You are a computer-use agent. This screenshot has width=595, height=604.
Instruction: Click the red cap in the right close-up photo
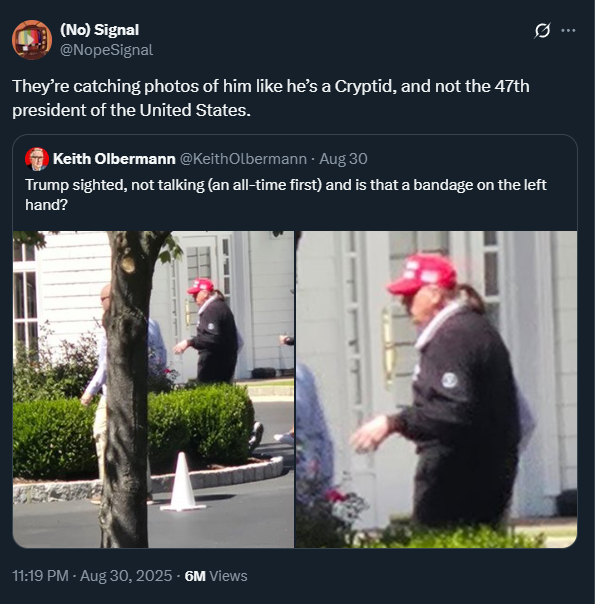422,274
